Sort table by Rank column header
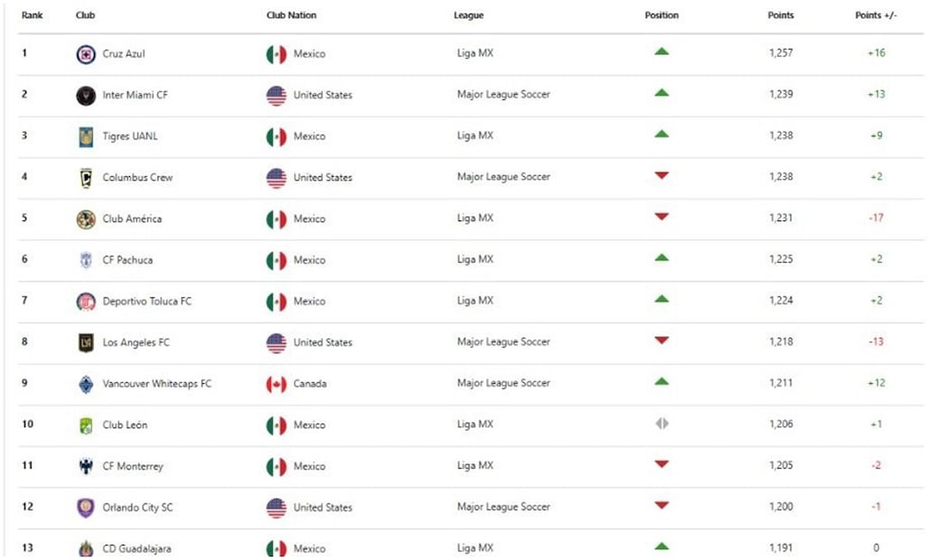Screen dimensions: 934x560 (x=32, y=15)
